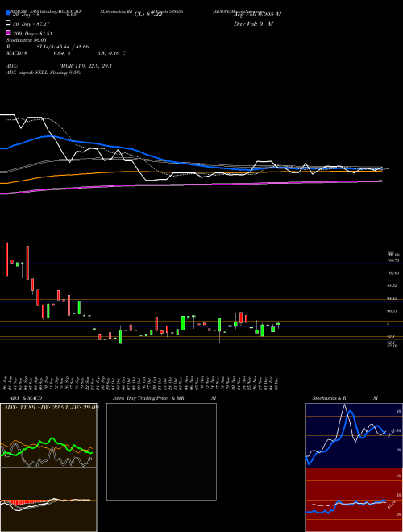The width and height of the screenshot is (403, 532).
Task: Click the 'Avg Vol: 0.005 M' label
Action: point(257,15)
